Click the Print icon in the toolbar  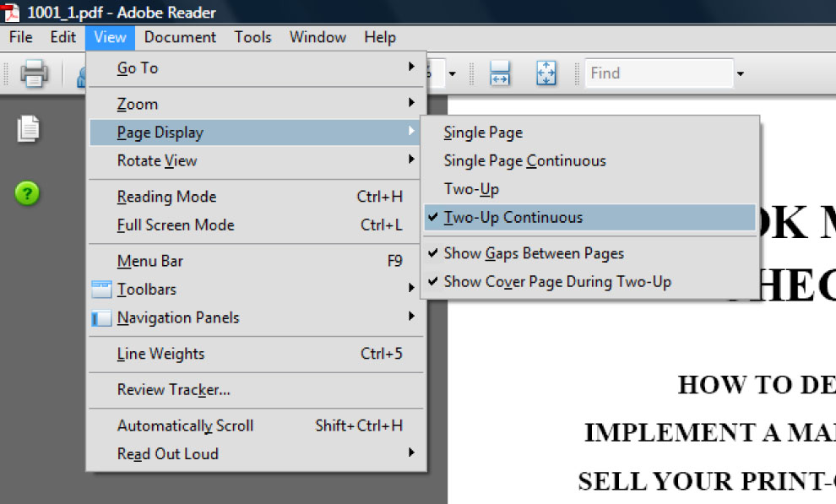click(34, 73)
